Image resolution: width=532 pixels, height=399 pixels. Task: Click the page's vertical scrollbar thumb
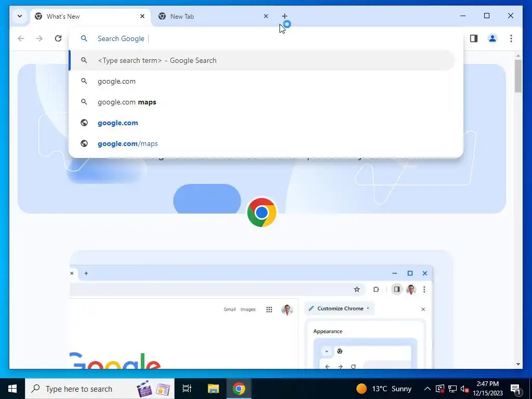point(518,76)
